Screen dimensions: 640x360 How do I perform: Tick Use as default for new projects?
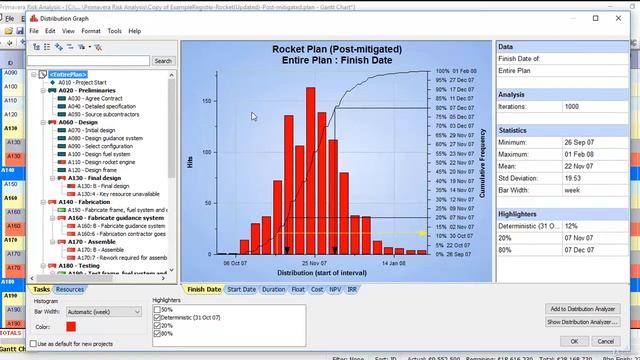[33, 344]
